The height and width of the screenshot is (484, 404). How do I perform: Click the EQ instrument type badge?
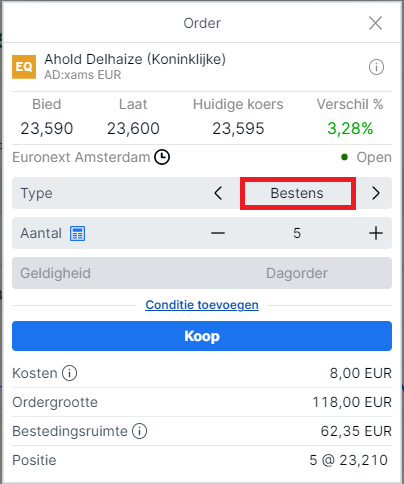(24, 67)
